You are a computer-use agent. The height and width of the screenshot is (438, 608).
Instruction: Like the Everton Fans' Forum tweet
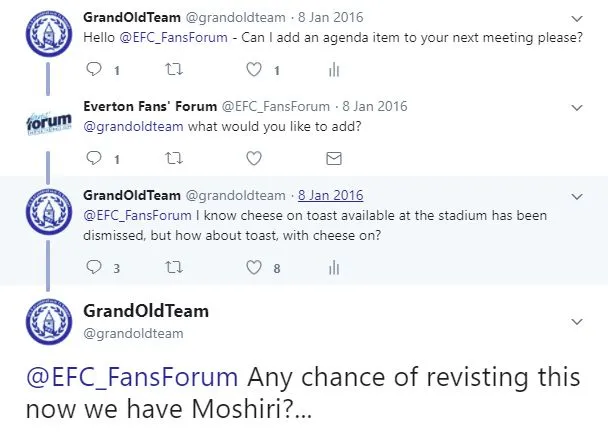254,158
